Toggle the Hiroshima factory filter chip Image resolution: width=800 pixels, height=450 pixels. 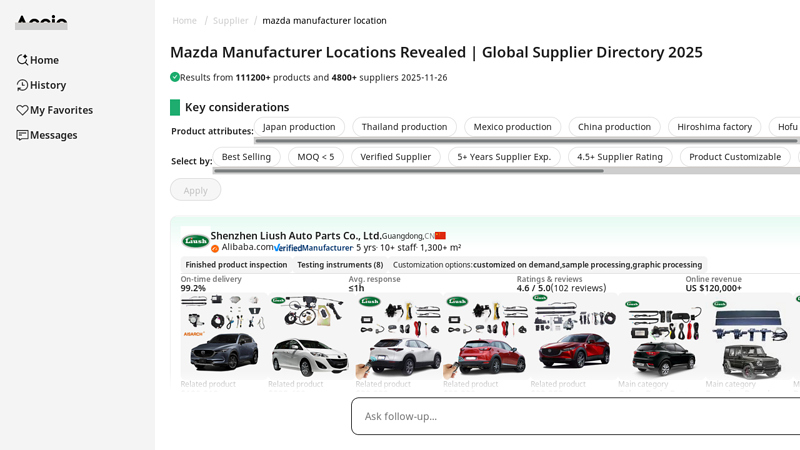point(714,127)
